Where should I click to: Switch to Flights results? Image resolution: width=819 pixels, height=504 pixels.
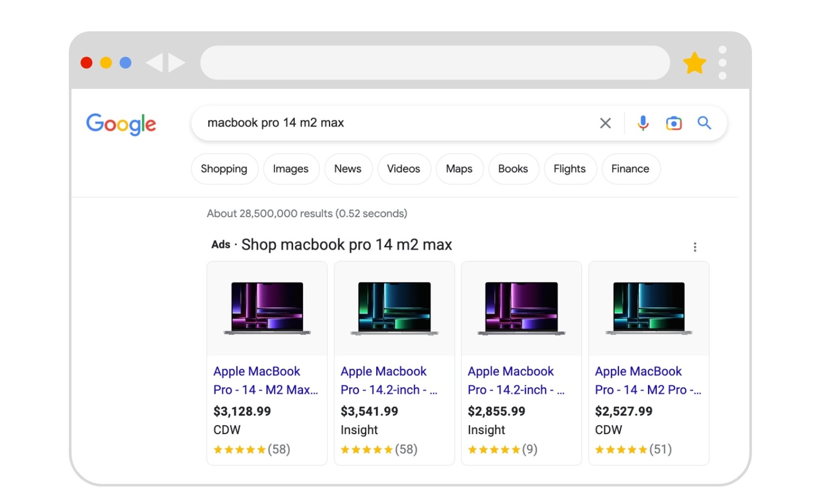click(570, 169)
